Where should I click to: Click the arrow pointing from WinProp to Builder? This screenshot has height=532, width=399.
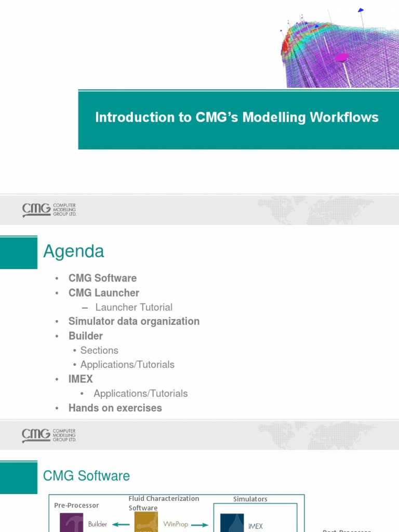pos(121,524)
